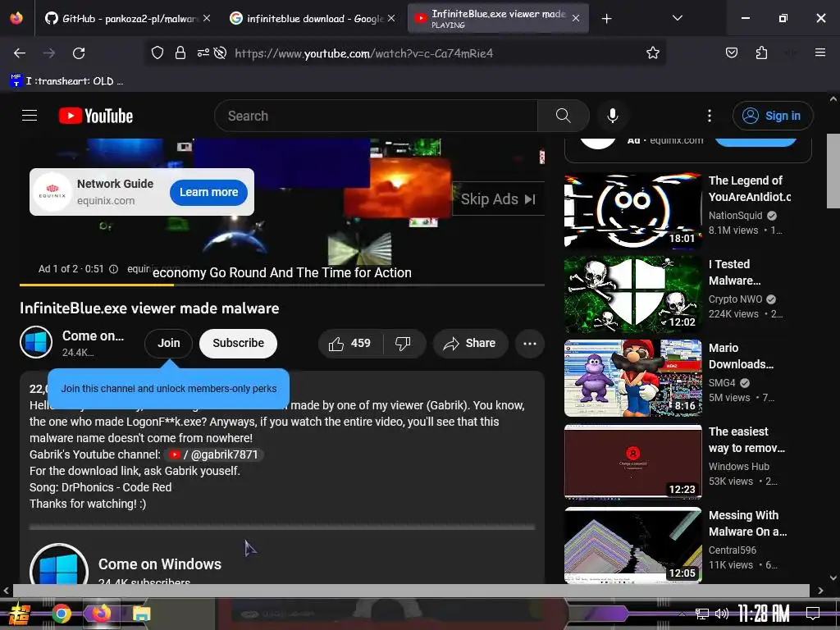Screen dimensions: 840x630
Task: Click the tracking protection shield icon
Action: point(157,53)
